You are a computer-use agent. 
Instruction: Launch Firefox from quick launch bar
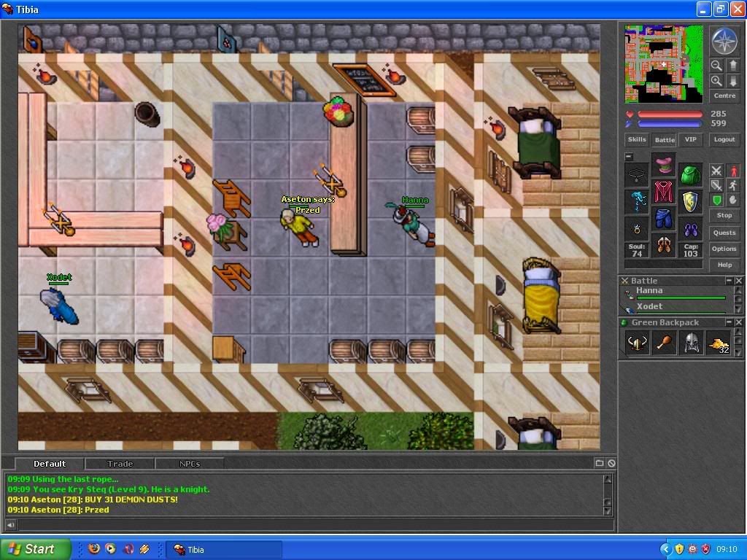94,548
